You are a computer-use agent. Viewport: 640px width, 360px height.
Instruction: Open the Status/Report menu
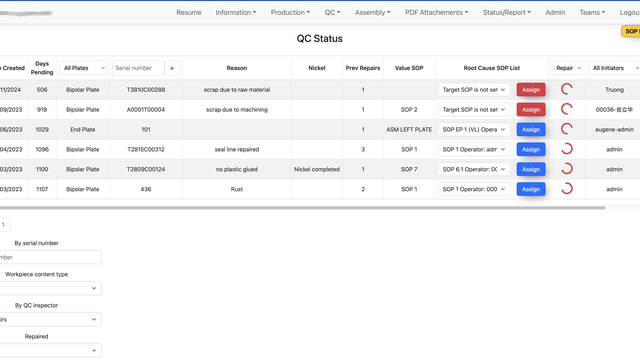click(507, 13)
